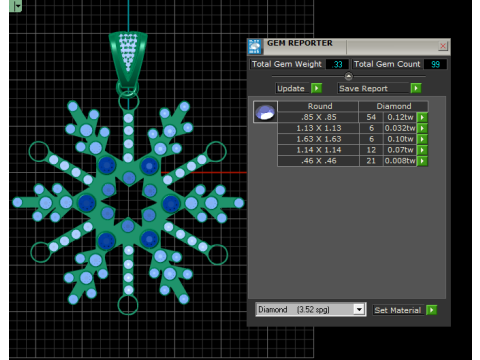Click the Total Gem Count label
Viewport: 480px width, 360px height.
tap(387, 64)
